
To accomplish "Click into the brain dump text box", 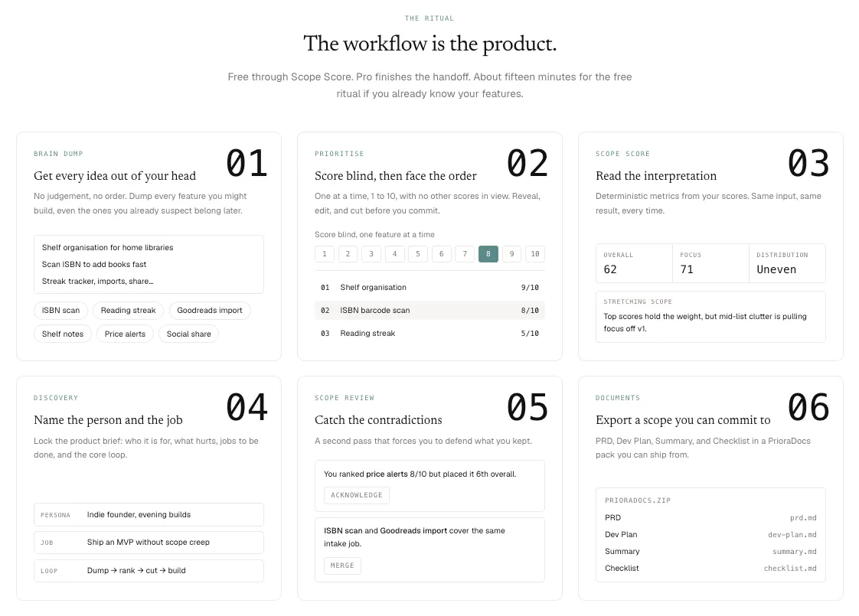I will (149, 265).
